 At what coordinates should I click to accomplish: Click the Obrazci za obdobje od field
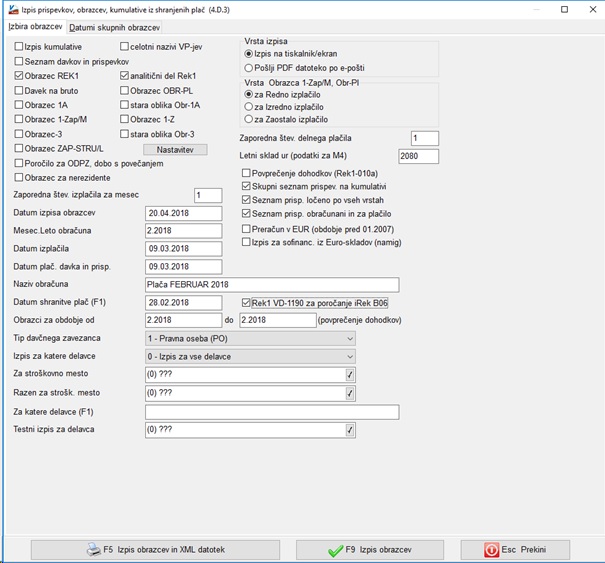coord(184,320)
